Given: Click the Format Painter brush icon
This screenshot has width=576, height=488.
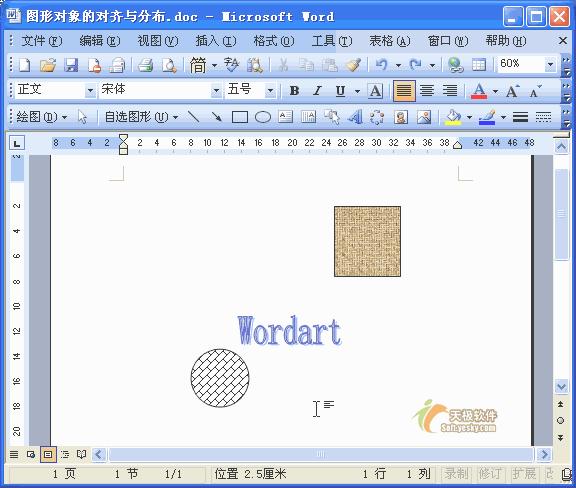Looking at the screenshot, I should [353, 65].
